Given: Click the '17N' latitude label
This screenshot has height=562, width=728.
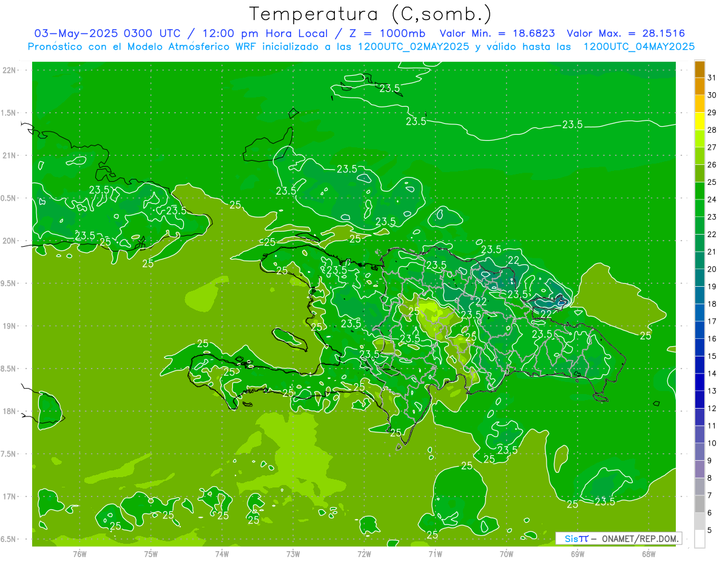Looking at the screenshot, I should click(10, 496).
